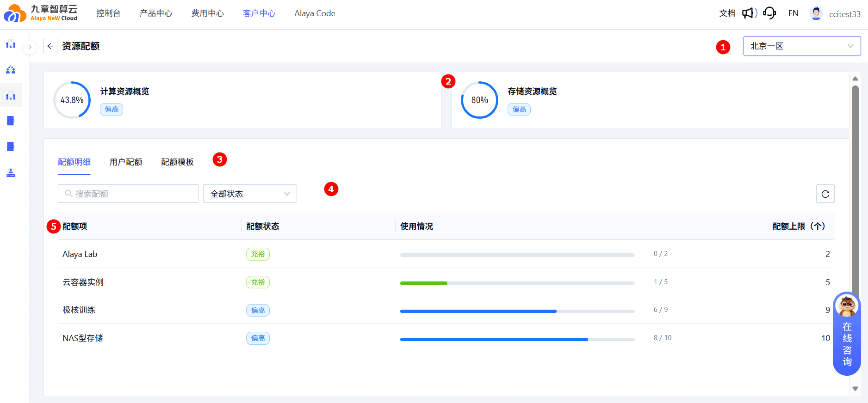Open the 在线咨询 floating chat widget
The image size is (868, 403).
847,334
